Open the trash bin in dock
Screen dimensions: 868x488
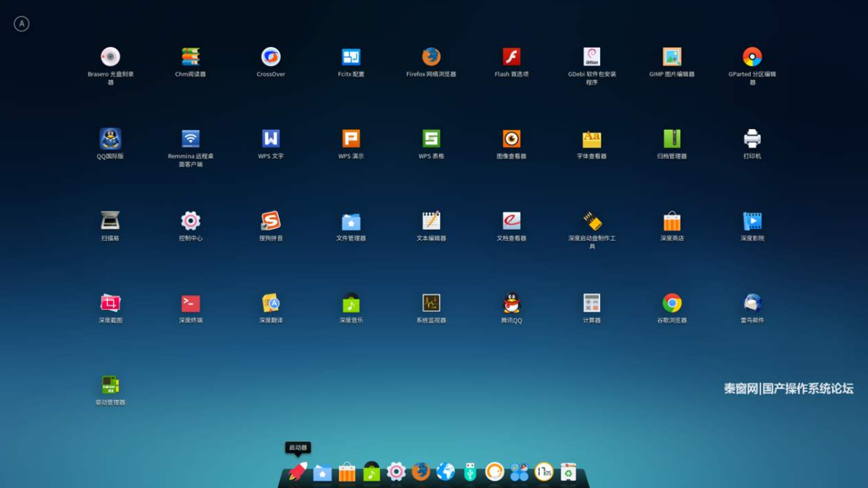[568, 472]
